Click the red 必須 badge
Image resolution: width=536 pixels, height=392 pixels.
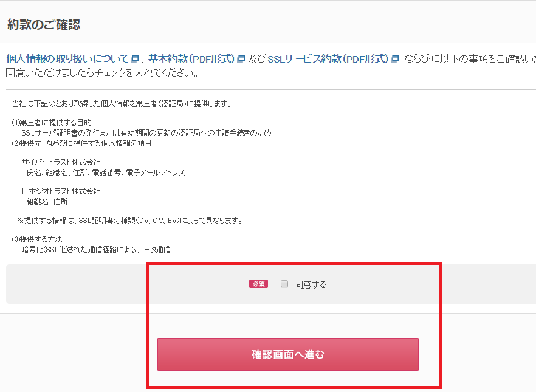point(258,284)
